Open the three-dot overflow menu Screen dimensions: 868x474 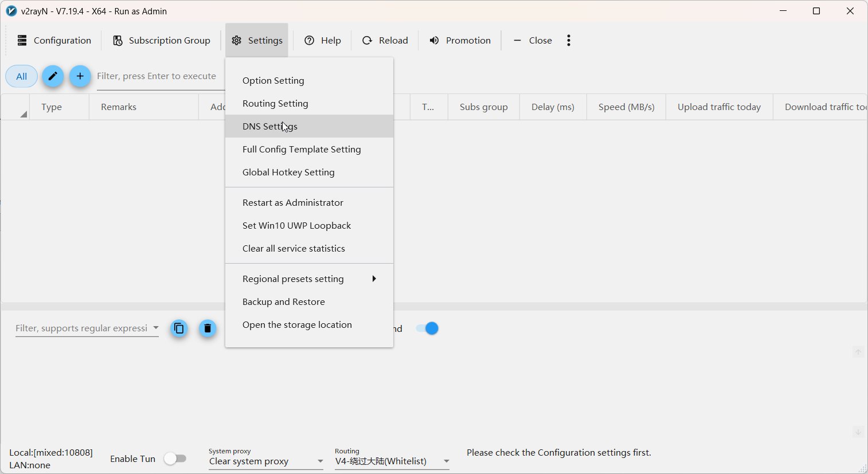[x=569, y=40]
